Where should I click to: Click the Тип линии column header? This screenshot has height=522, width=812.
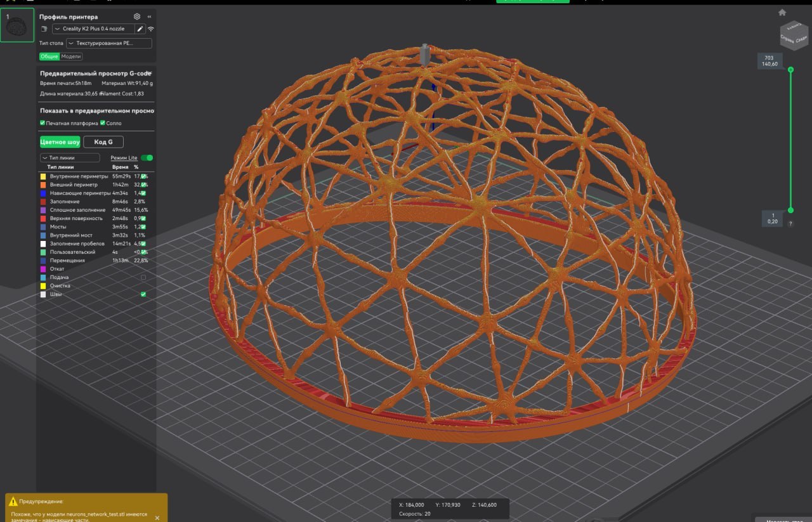60,167
